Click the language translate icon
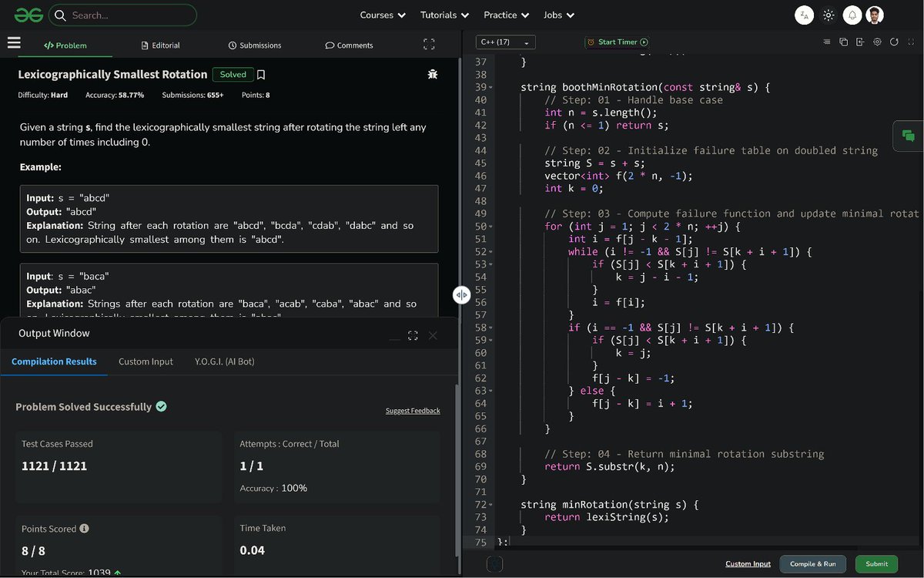This screenshot has width=924, height=578. (x=804, y=15)
